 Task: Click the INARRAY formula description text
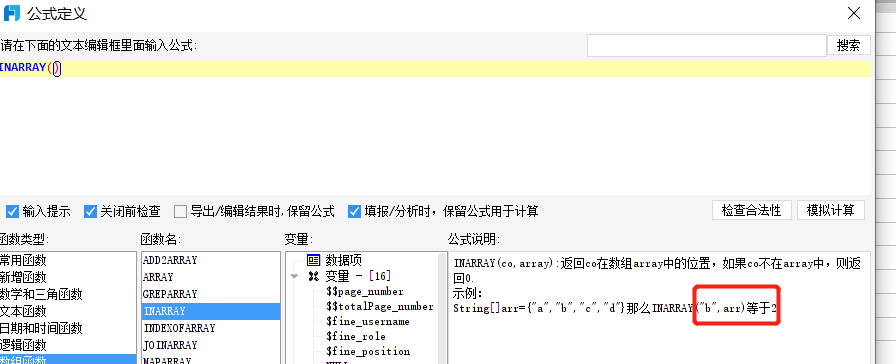pyautogui.click(x=657, y=286)
